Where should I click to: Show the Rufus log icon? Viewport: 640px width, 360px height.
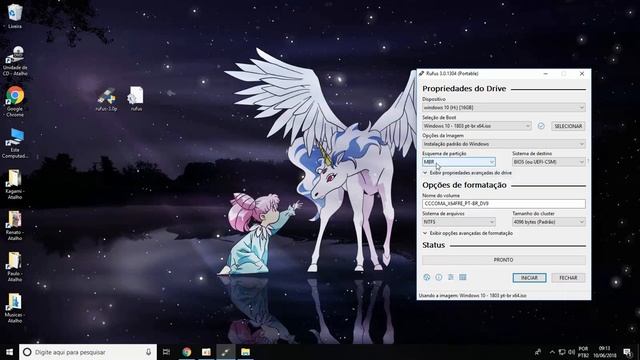462,277
